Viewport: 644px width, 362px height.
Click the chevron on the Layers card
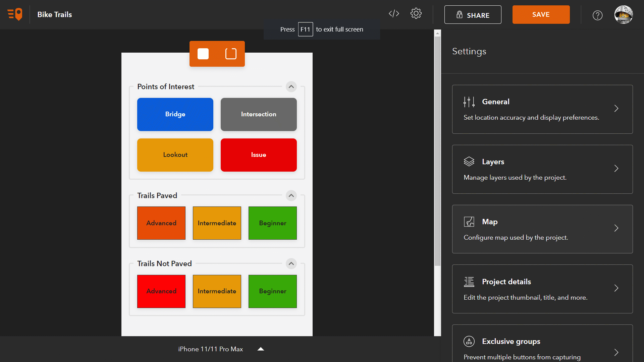616,168
